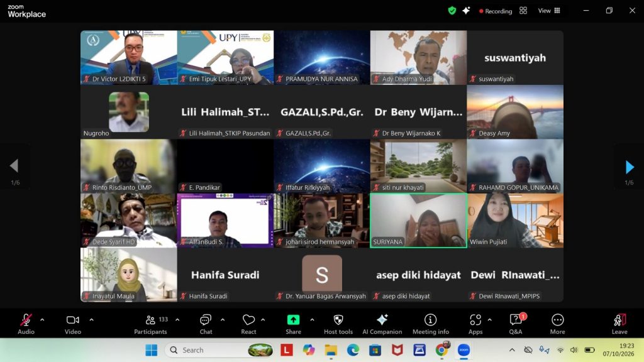The height and width of the screenshot is (362, 644).
Task: Go to previous gallery page arrow
Action: pos(14,166)
